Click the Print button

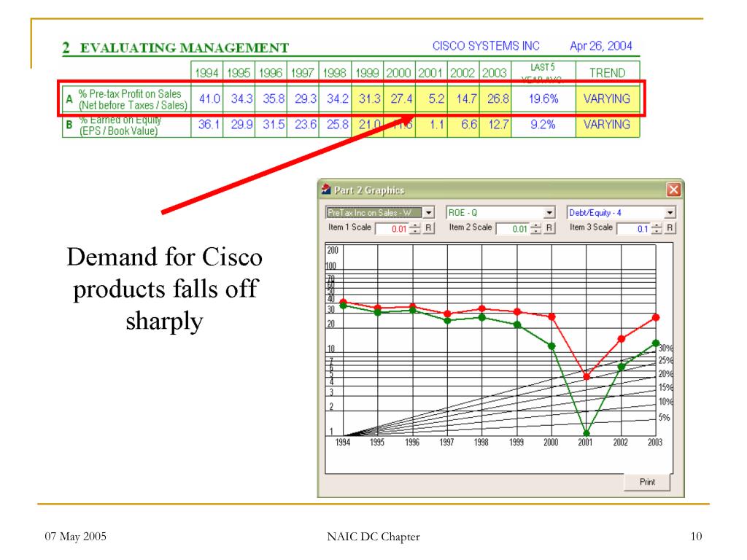647,482
